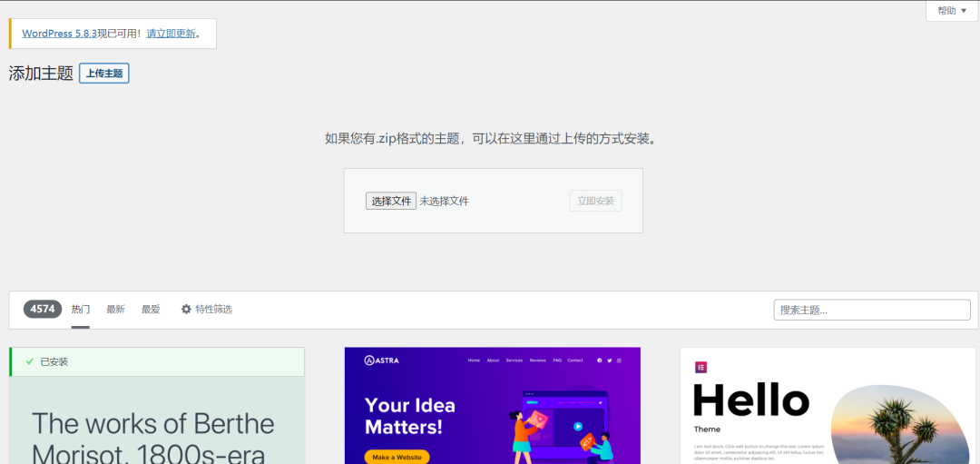Click the Facebook icon in Astra preview
This screenshot has width=980, height=464.
pos(600,360)
